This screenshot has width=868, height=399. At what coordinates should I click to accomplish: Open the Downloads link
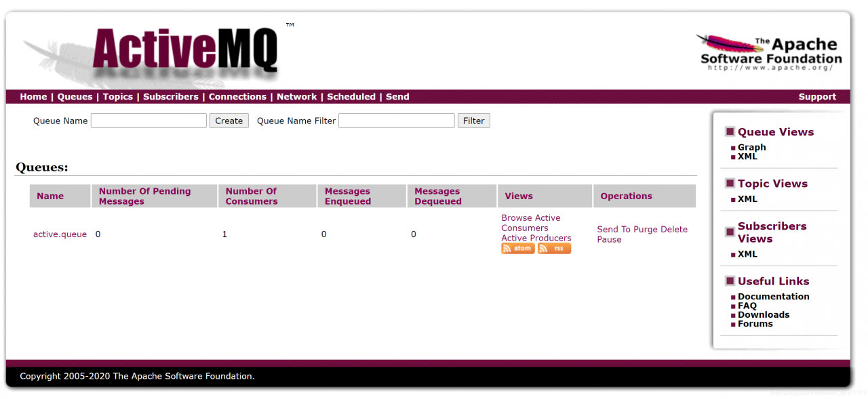[x=764, y=314]
